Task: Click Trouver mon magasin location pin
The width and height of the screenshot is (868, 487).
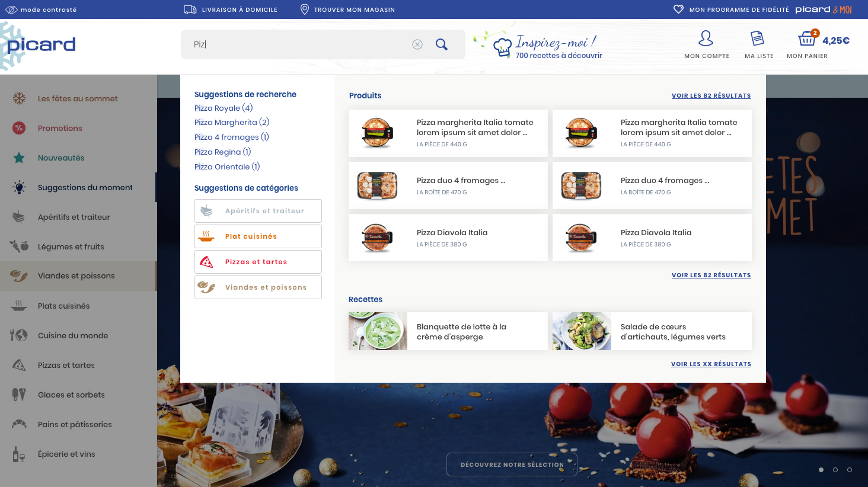Action: [x=305, y=9]
